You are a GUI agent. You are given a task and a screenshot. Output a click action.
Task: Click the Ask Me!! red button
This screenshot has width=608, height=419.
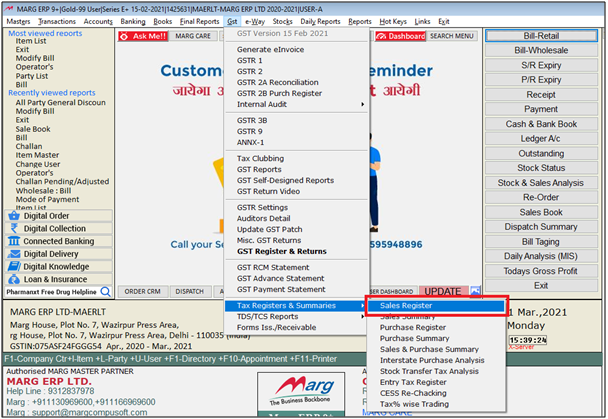click(143, 36)
